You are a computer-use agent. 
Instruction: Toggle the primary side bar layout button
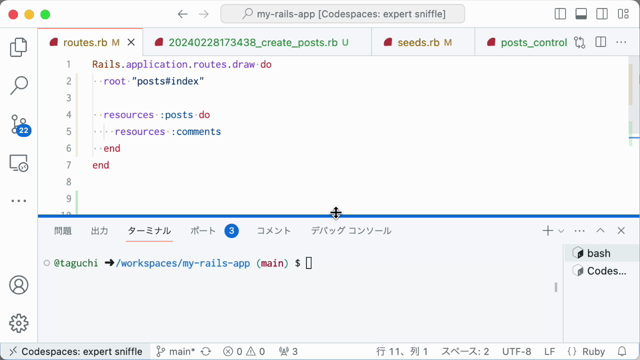560,14
